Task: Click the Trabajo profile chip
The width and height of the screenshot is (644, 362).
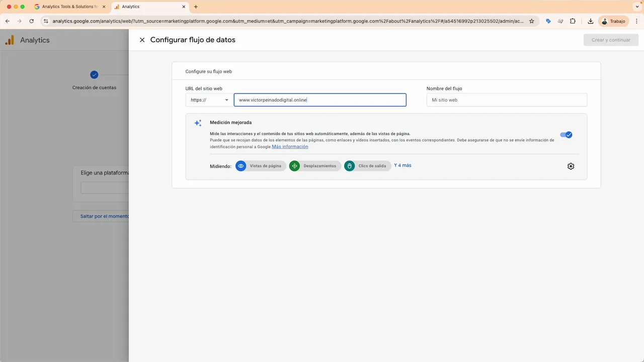Action: (614, 21)
